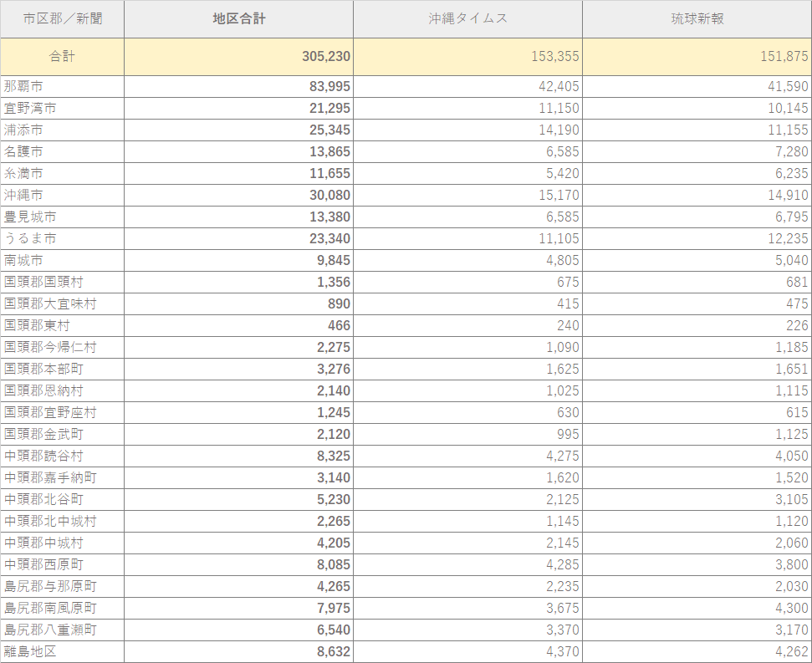
Task: Click the total value 305,230
Action: click(326, 56)
